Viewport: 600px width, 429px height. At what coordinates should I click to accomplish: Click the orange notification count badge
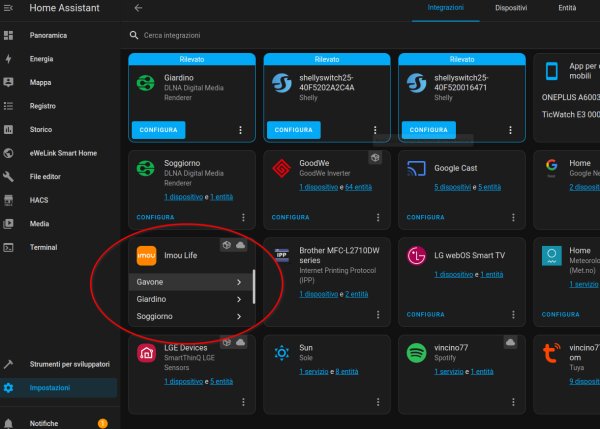pos(103,423)
